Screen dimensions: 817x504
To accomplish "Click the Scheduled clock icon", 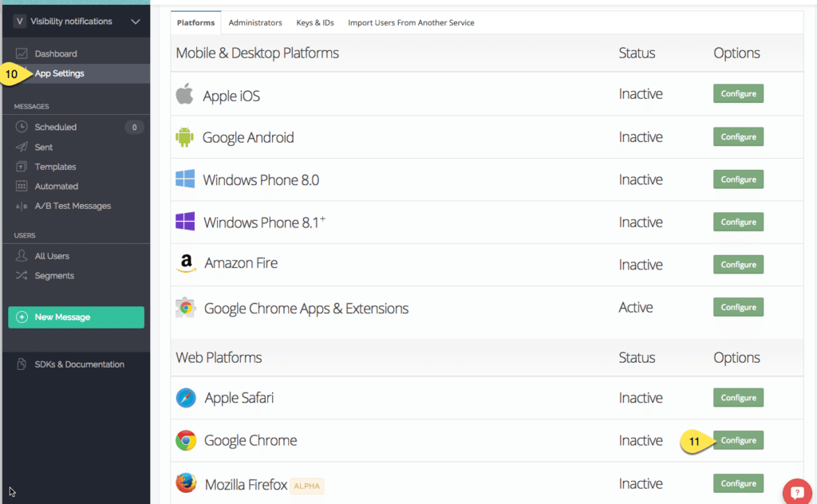I will coord(22,127).
